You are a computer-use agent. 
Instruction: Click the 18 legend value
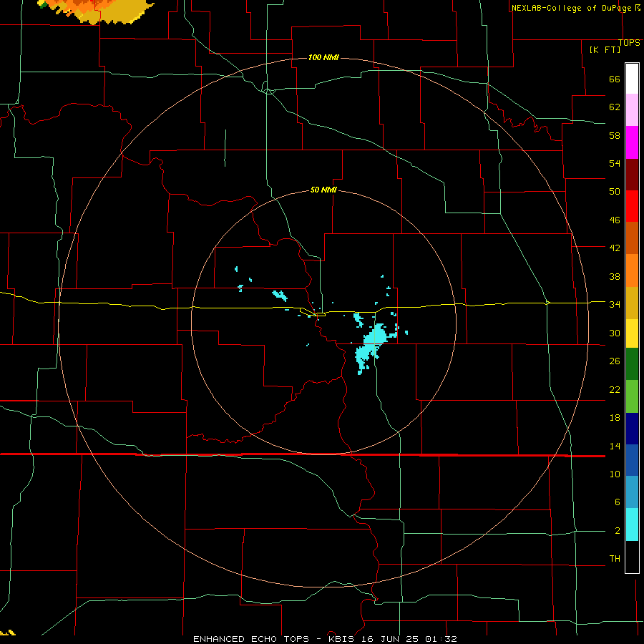(x=615, y=418)
